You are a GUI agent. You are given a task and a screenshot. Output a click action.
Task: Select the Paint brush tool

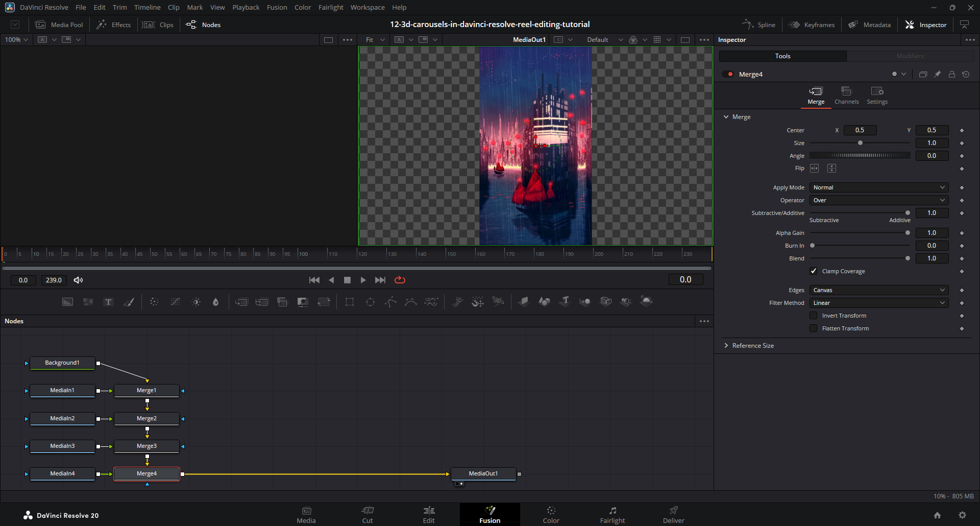[129, 302]
